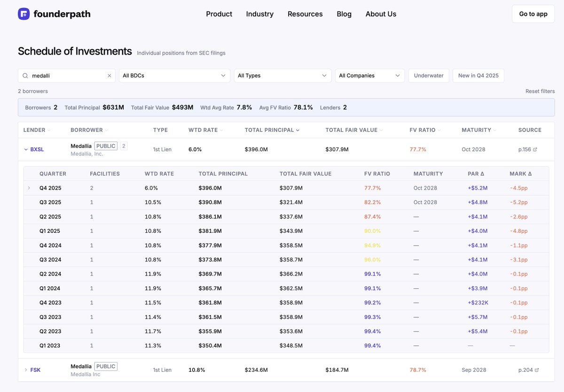Toggle the New in Q4 2025 filter
564x392 pixels.
pyautogui.click(x=478, y=76)
